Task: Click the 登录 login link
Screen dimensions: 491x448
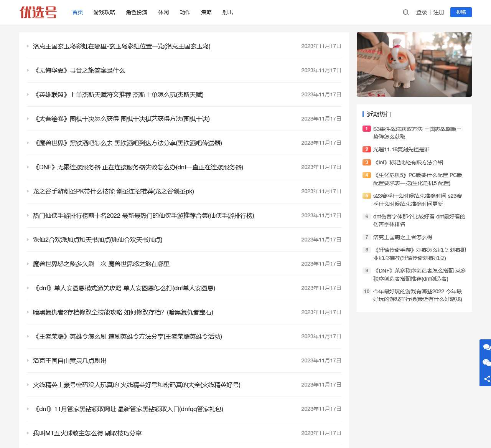Action: click(421, 12)
